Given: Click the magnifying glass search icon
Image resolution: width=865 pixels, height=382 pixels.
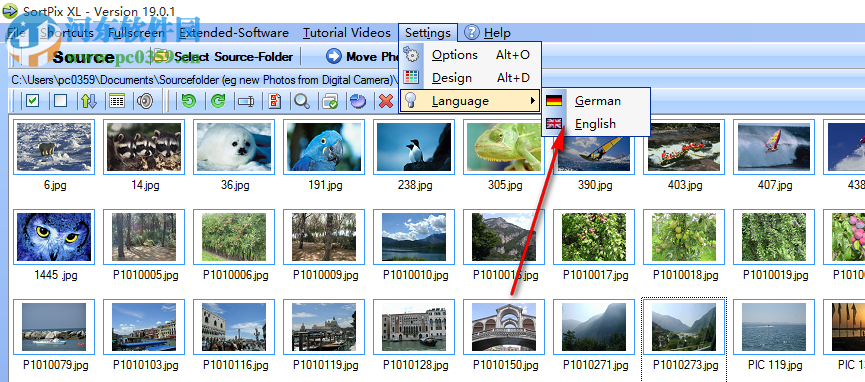Looking at the screenshot, I should 302,101.
